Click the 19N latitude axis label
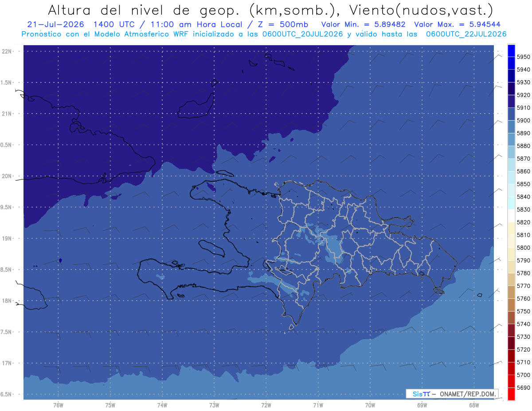 pyautogui.click(x=7, y=238)
